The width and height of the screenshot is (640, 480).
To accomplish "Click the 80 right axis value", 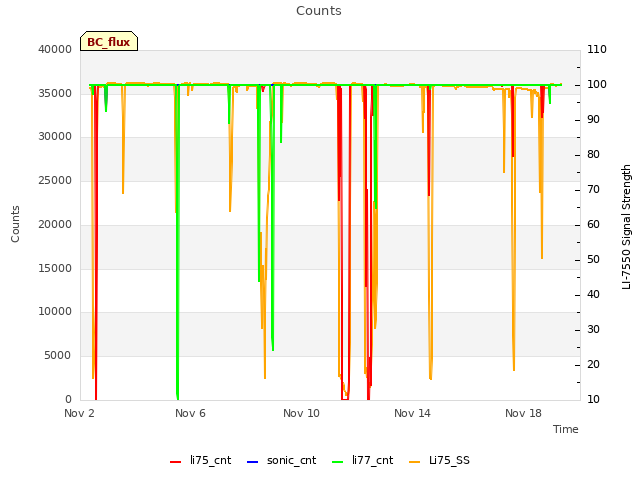I will pyautogui.click(x=593, y=154).
